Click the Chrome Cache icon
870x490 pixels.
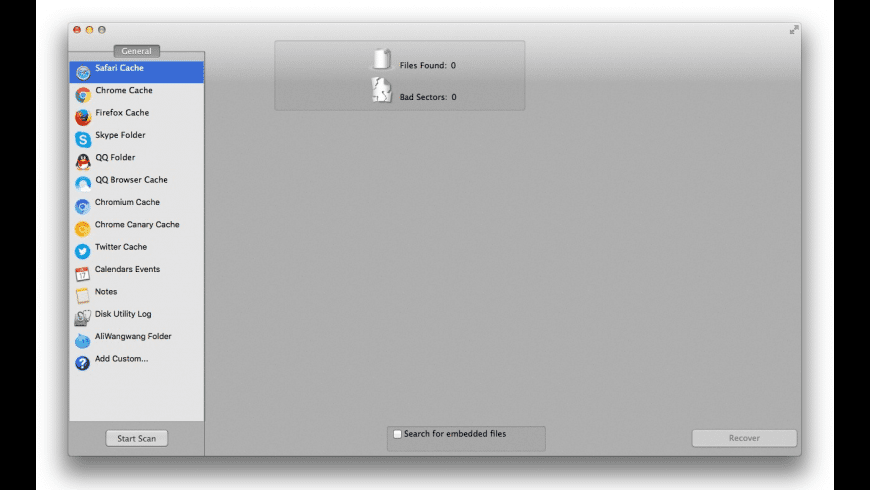(83, 95)
